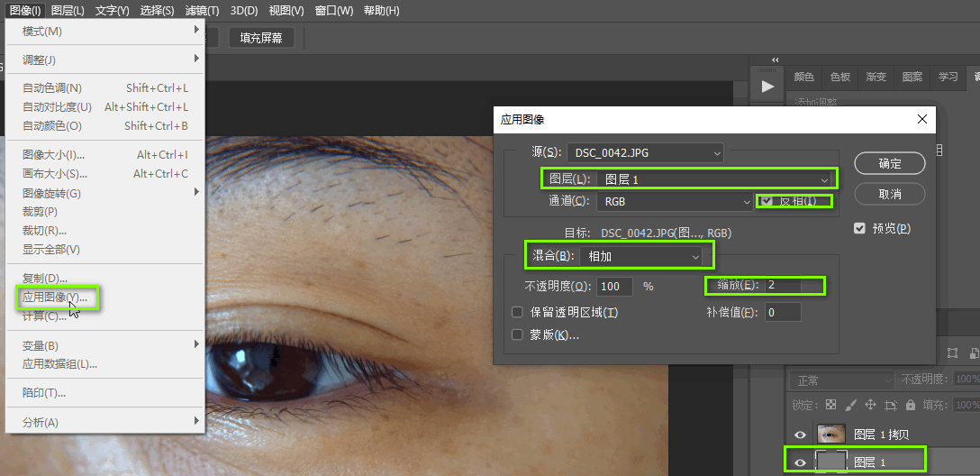Uncheck the 预览 preview checkbox
The height and width of the screenshot is (476, 980).
pos(859,228)
